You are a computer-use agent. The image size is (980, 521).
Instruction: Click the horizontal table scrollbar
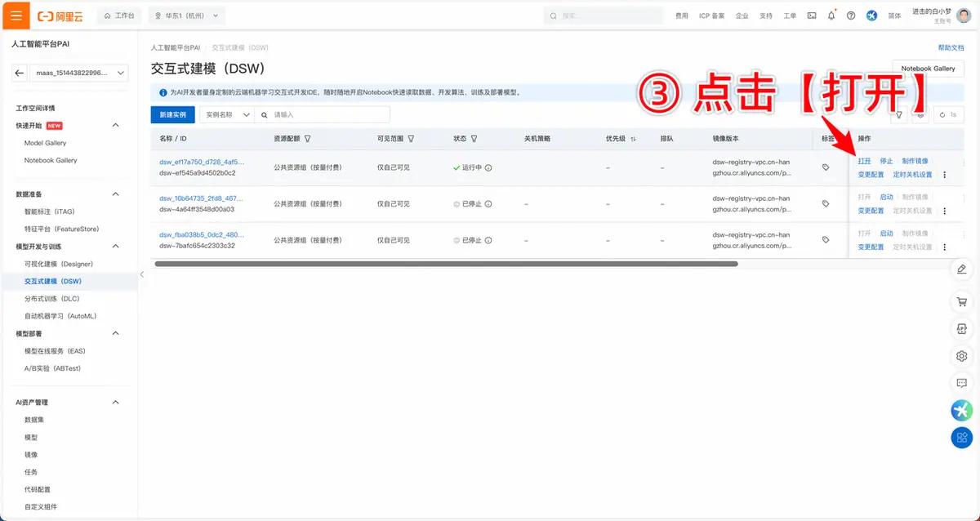tap(446, 264)
